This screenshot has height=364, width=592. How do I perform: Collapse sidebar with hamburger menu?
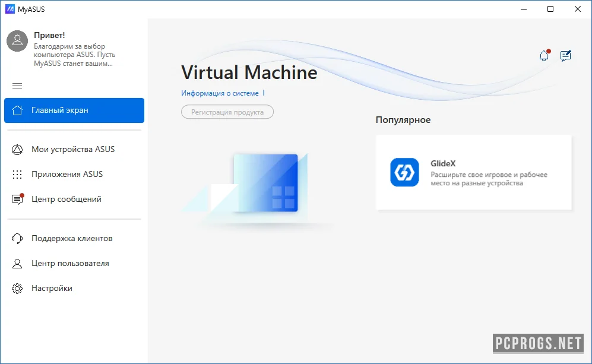click(17, 86)
